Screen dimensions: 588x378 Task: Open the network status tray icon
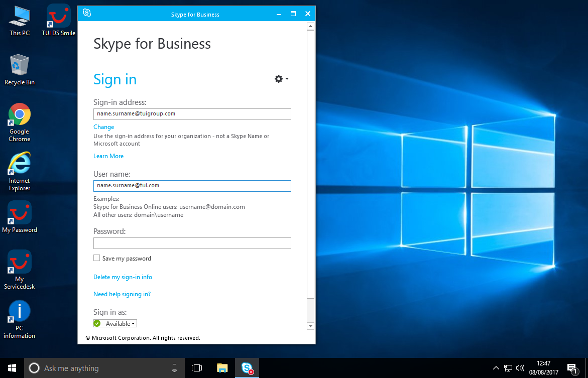[x=508, y=368]
